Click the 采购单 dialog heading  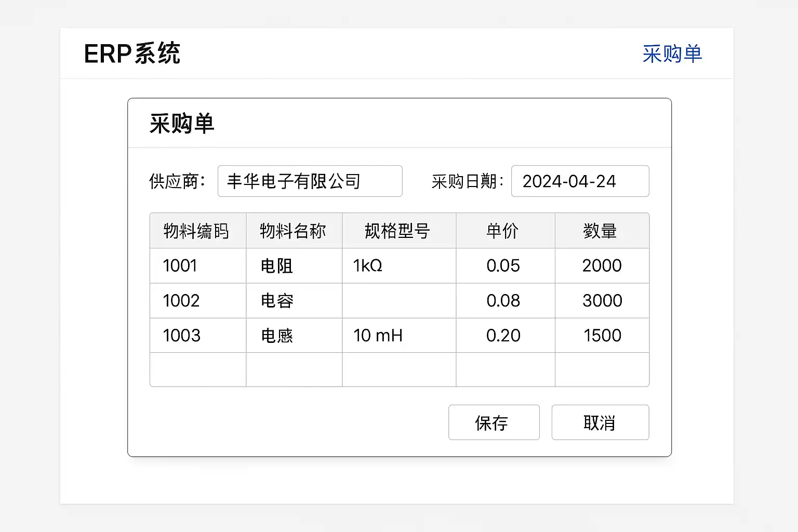[x=182, y=124]
